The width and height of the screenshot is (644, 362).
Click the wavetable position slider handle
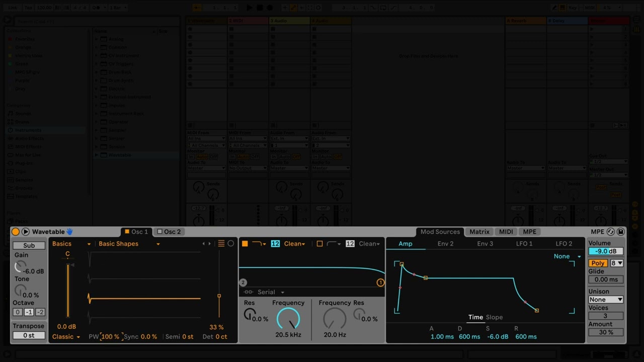219,296
